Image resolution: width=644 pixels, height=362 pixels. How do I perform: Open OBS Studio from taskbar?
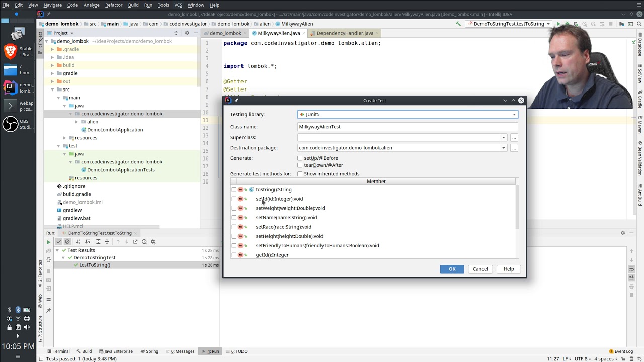(x=18, y=124)
